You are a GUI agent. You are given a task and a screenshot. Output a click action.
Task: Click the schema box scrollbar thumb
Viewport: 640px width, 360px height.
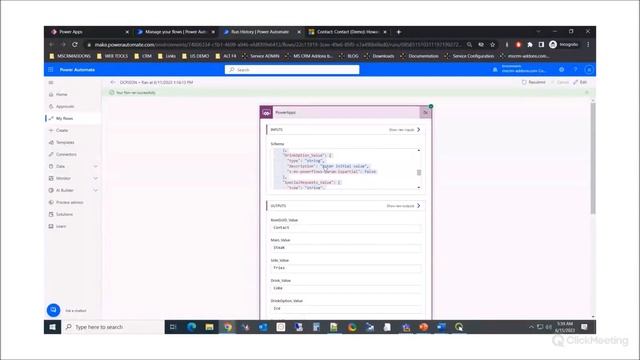419,172
